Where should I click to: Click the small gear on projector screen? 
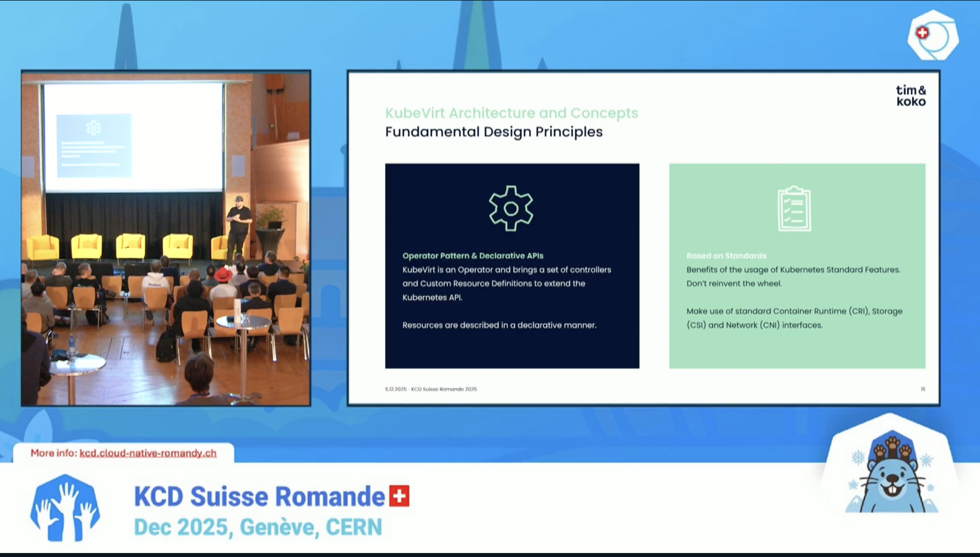pyautogui.click(x=93, y=128)
